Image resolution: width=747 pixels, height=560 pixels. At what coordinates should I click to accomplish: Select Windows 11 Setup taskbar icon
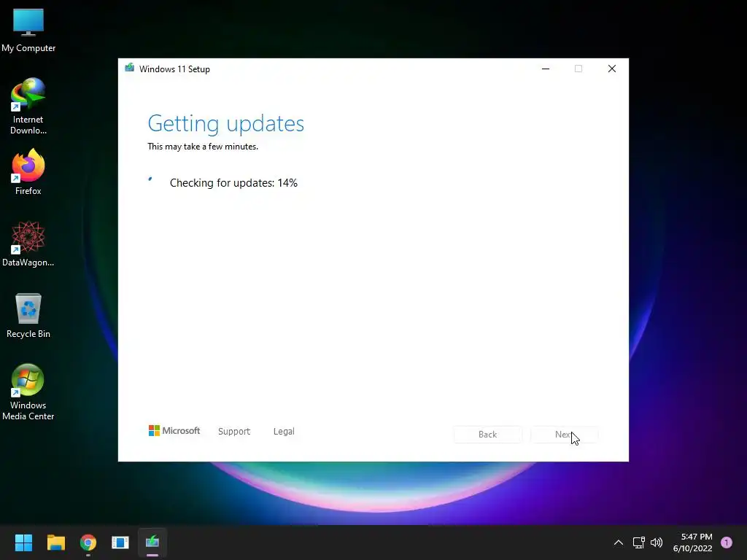[x=152, y=542]
